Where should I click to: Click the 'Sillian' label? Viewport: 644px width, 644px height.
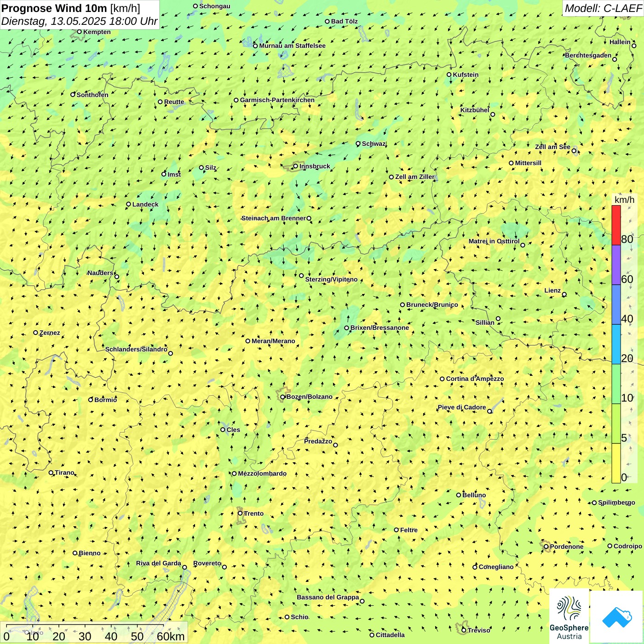pyautogui.click(x=485, y=322)
